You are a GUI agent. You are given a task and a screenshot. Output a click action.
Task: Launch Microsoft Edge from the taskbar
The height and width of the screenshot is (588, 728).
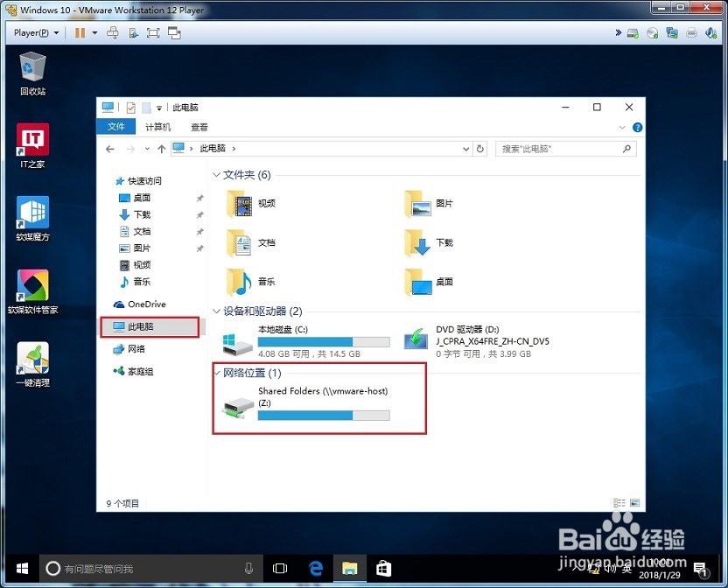click(315, 568)
